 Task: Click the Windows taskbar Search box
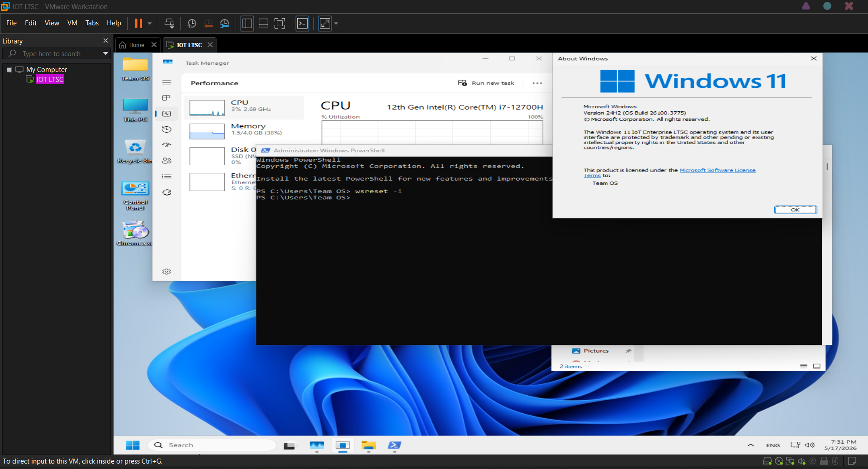click(212, 445)
